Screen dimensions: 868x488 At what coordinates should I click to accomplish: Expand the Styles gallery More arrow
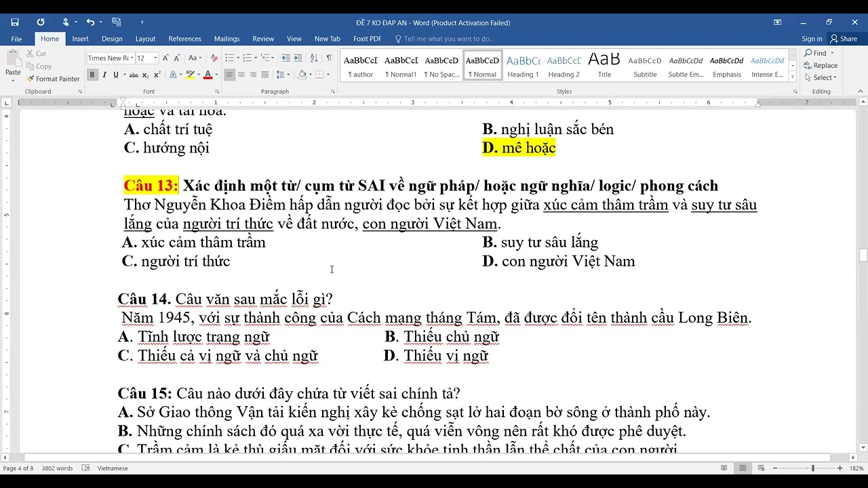[792, 75]
